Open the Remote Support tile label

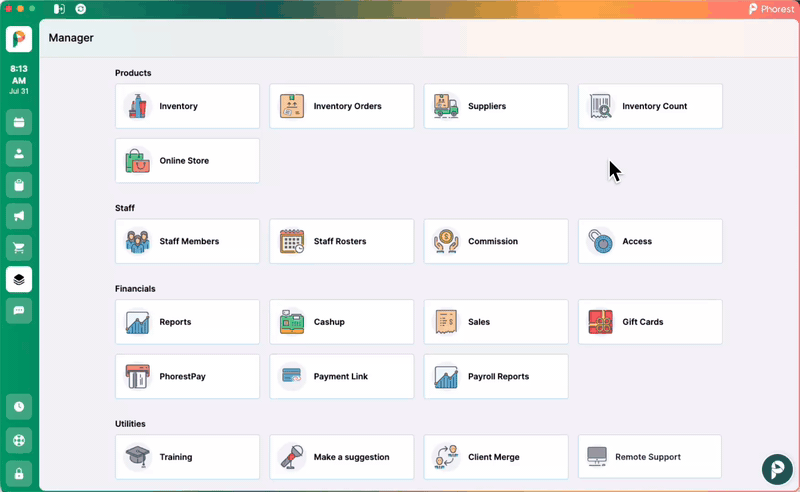tap(647, 457)
